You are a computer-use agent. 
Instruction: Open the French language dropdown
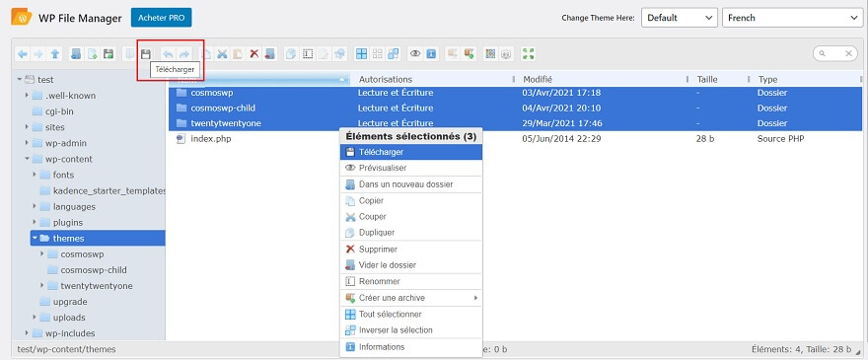[x=792, y=18]
